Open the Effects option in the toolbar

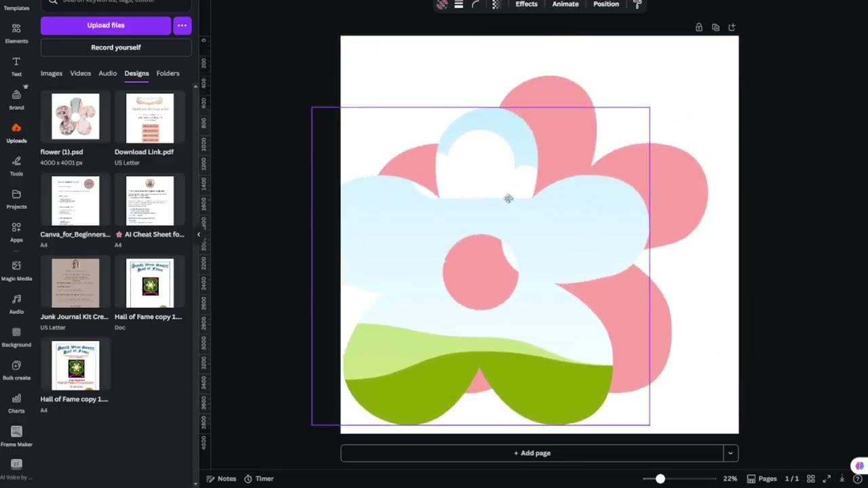(526, 4)
